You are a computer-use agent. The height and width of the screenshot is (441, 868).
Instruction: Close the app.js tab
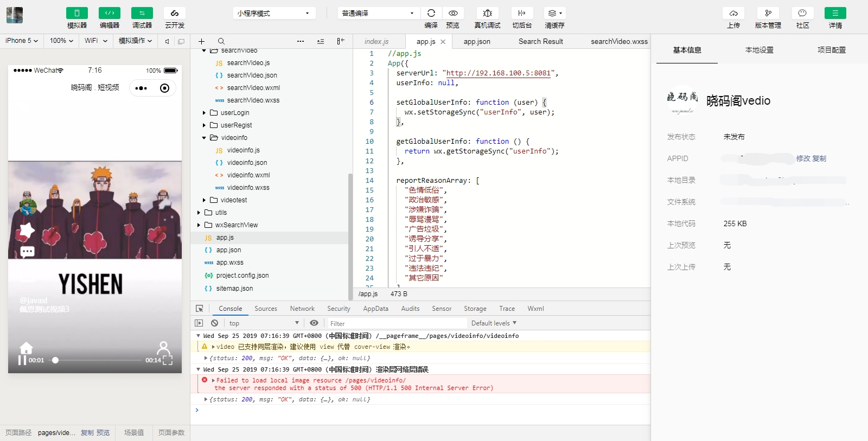coord(443,42)
